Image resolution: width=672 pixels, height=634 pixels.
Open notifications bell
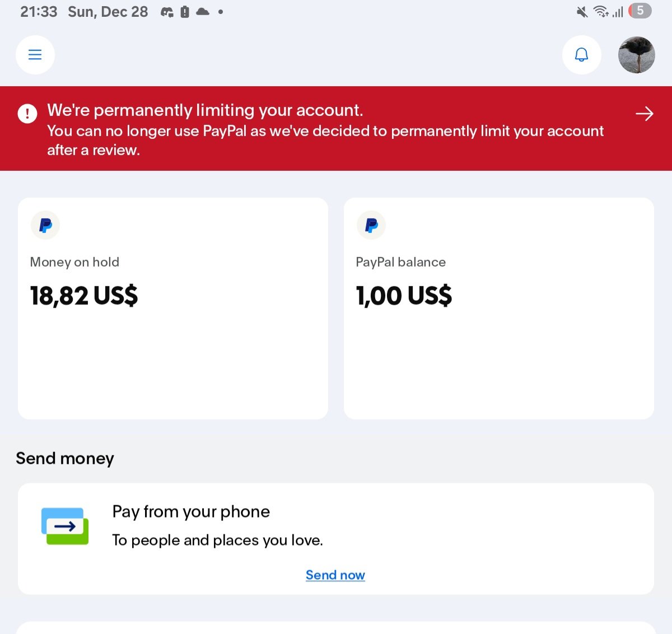[582, 55]
